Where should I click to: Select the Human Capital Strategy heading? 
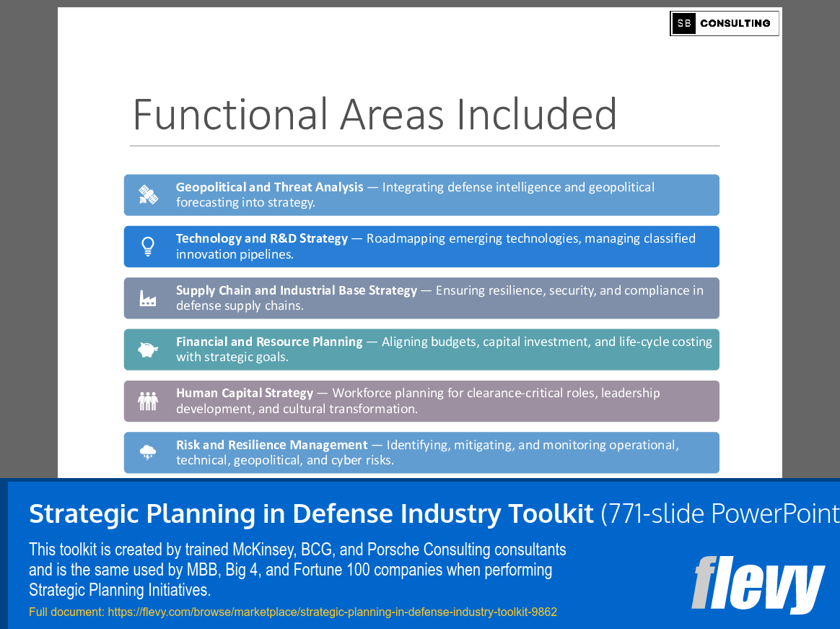(x=245, y=393)
